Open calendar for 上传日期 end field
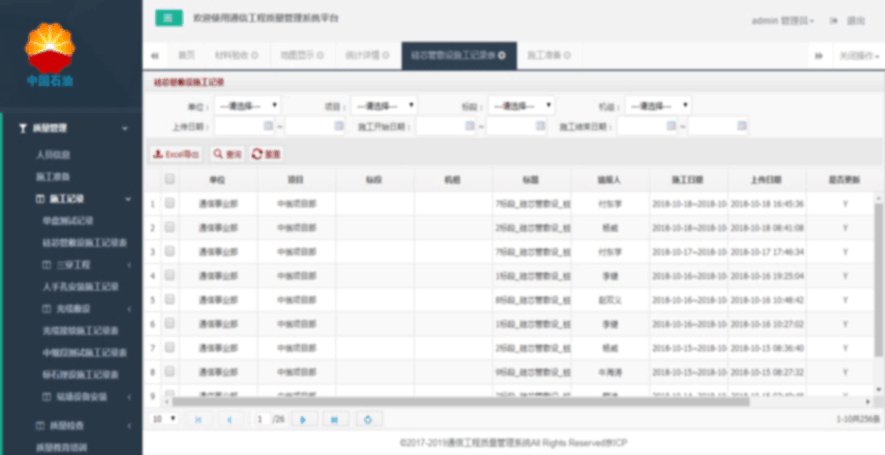The height and width of the screenshot is (455, 885). [x=339, y=126]
